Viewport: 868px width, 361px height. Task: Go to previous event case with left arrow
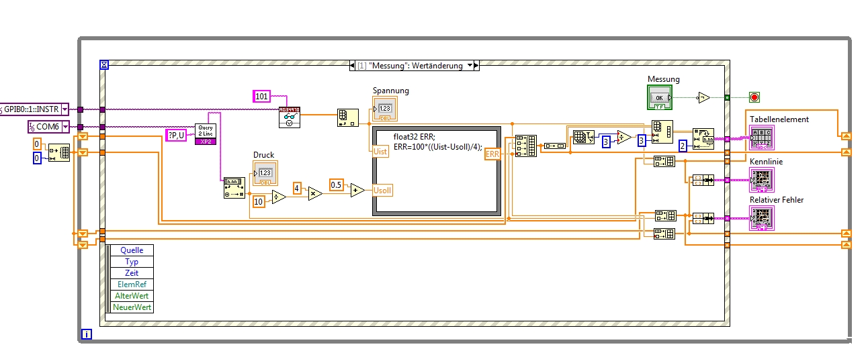coord(353,66)
